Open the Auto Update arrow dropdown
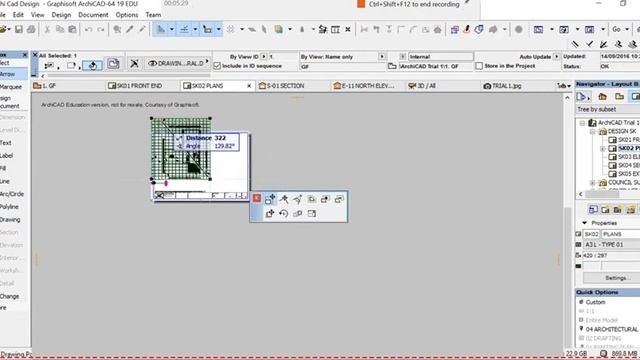 tap(556, 57)
